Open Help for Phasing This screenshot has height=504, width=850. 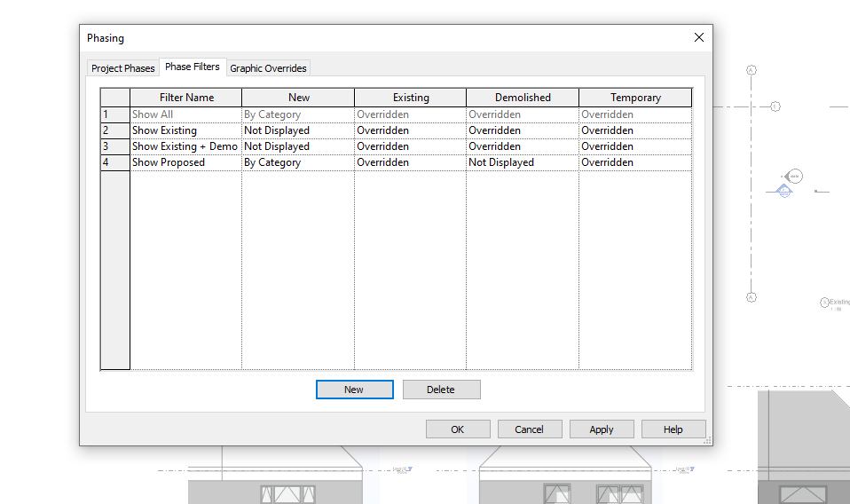tap(673, 429)
